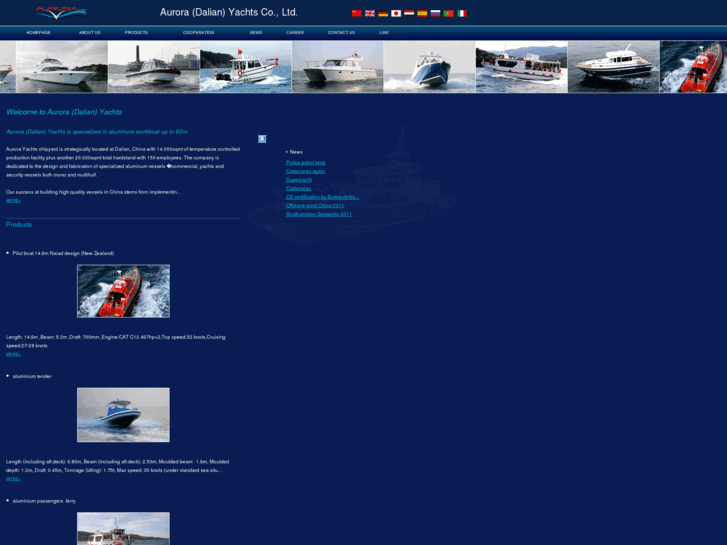This screenshot has height=545, width=727.
Task: Open the PRODUCTS menu item
Action: pos(136,32)
